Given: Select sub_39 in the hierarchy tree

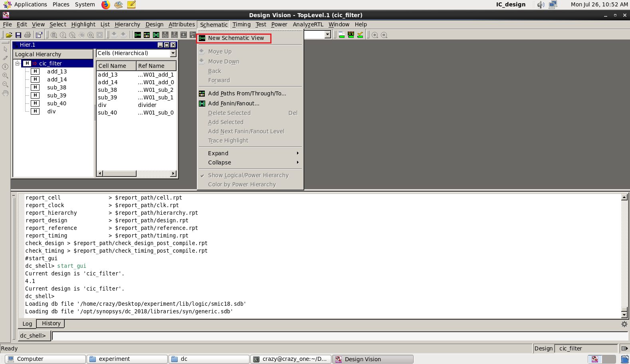Looking at the screenshot, I should click(x=57, y=95).
